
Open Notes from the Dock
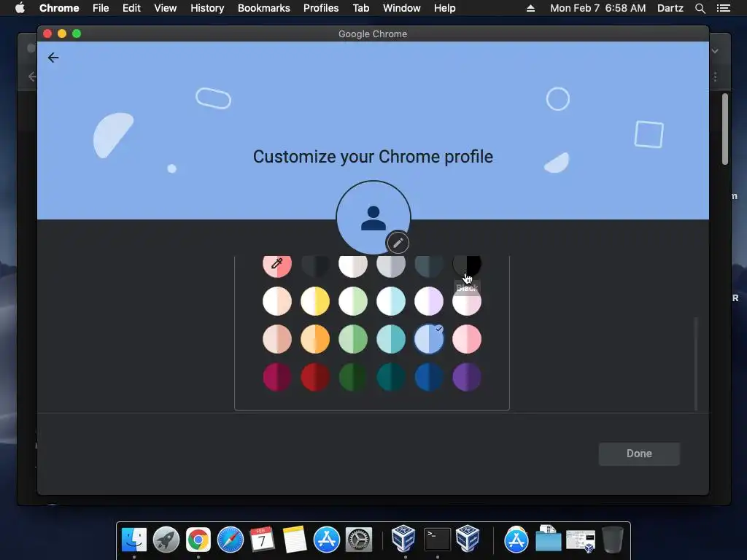coord(295,540)
